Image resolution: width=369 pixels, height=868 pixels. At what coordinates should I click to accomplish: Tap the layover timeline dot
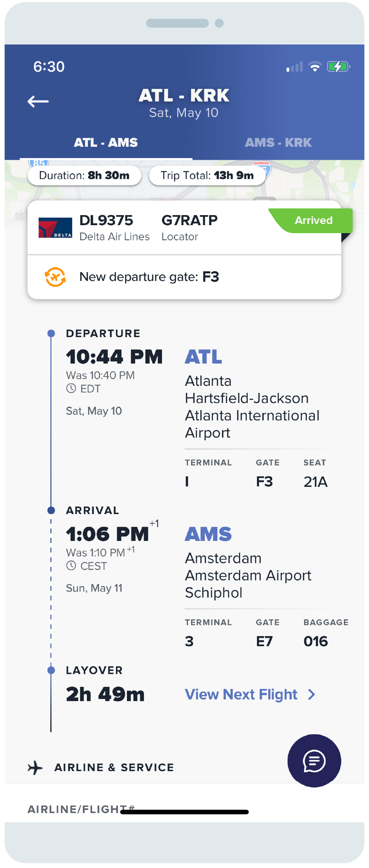51,670
